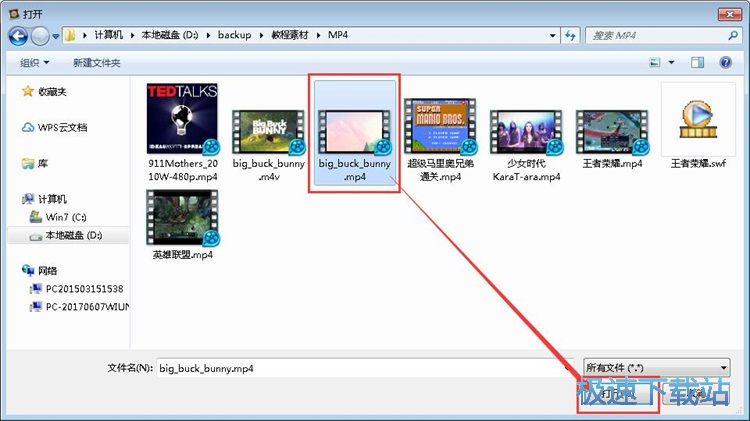Open the 所有文件 (*.*) file type dropdown

pyautogui.click(x=656, y=368)
